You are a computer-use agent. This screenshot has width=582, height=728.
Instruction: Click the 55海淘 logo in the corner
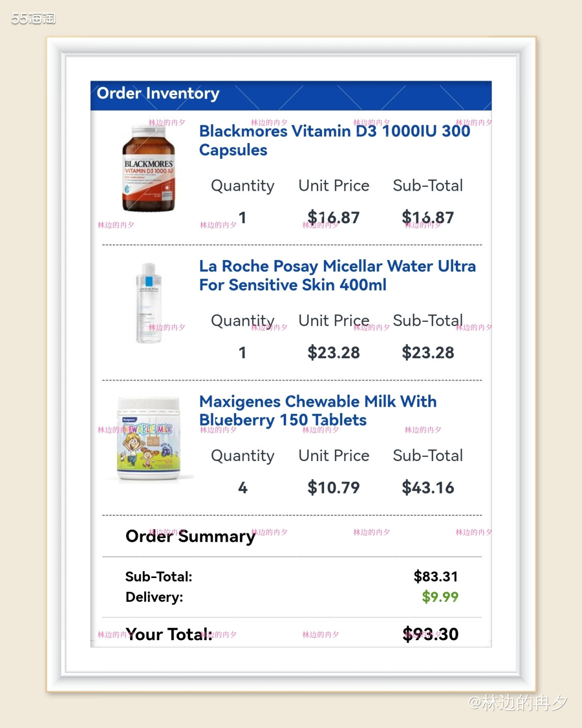tap(33, 18)
